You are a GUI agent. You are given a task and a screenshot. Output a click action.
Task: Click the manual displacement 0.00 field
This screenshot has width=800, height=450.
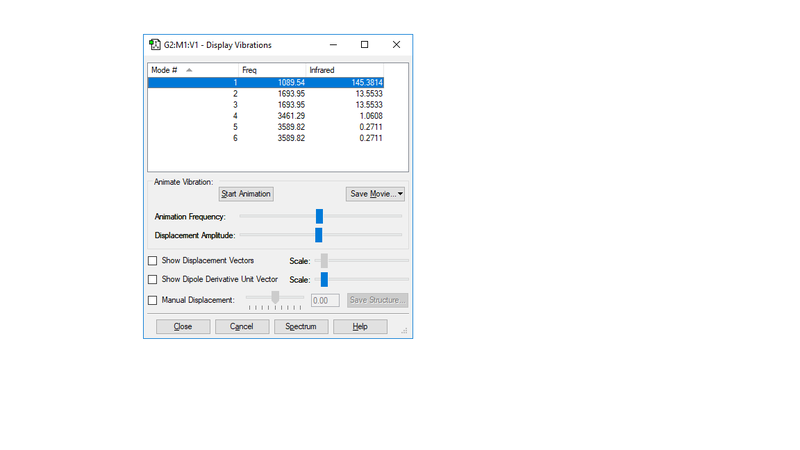325,301
